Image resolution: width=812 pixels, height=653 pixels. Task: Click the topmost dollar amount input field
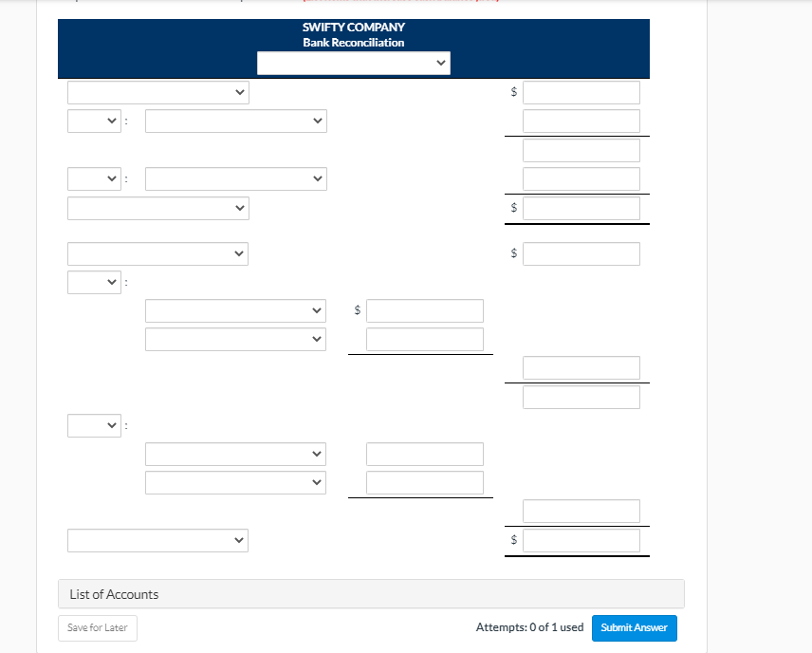581,92
